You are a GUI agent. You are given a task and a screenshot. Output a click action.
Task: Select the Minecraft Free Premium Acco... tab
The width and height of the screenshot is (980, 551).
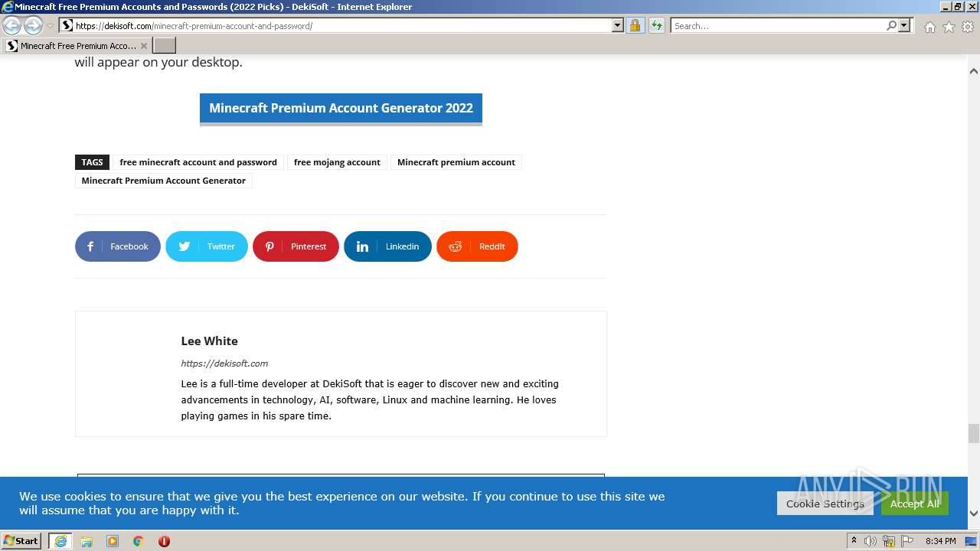pyautogui.click(x=77, y=46)
